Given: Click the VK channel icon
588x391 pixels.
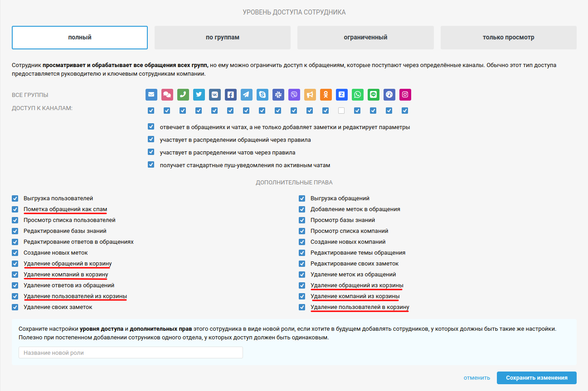Looking at the screenshot, I should click(x=215, y=95).
